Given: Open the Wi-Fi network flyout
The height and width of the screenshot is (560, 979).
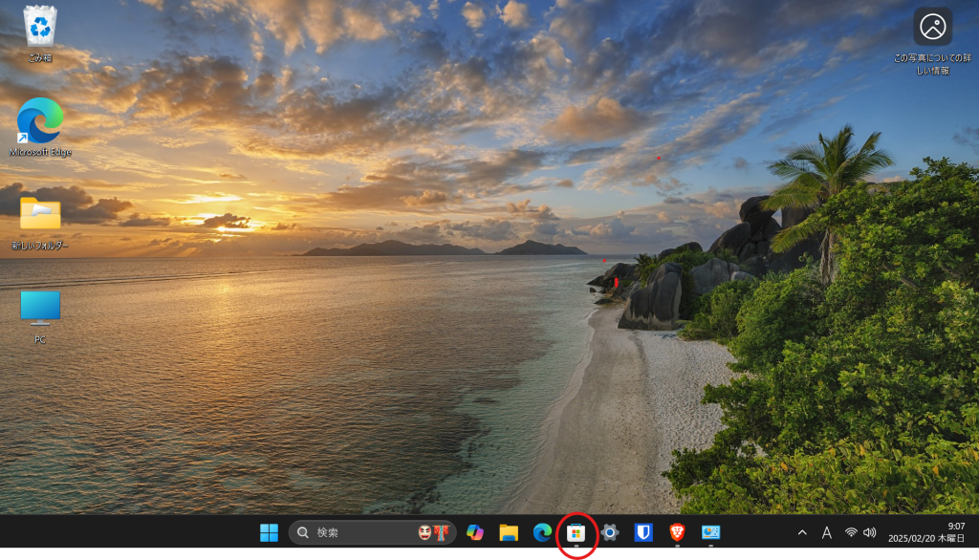Looking at the screenshot, I should (850, 532).
